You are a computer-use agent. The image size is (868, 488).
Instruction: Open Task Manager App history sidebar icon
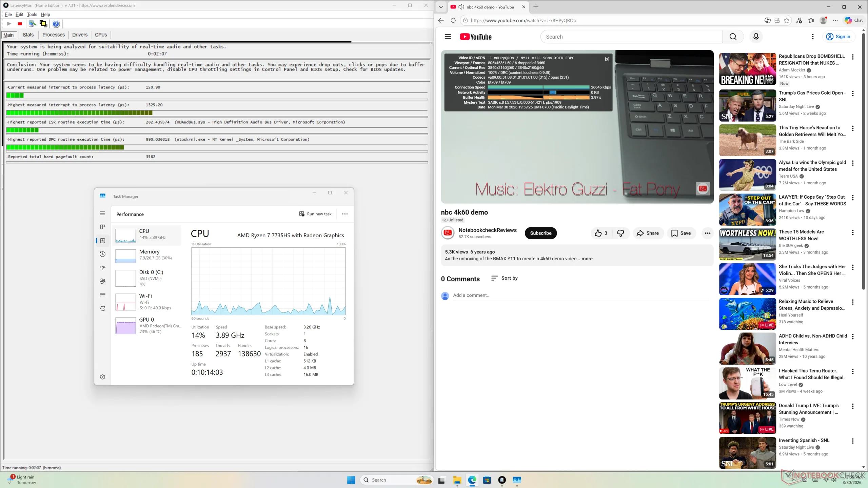103,254
